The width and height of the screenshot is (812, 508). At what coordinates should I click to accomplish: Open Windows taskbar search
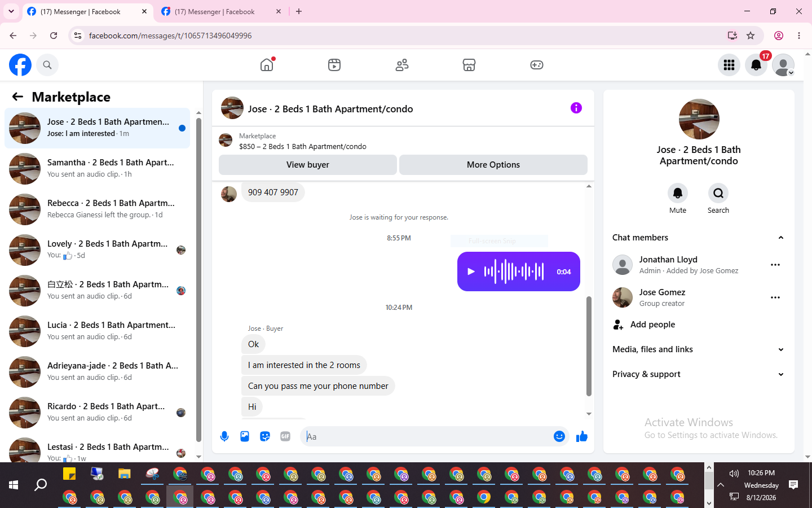pos(41,485)
